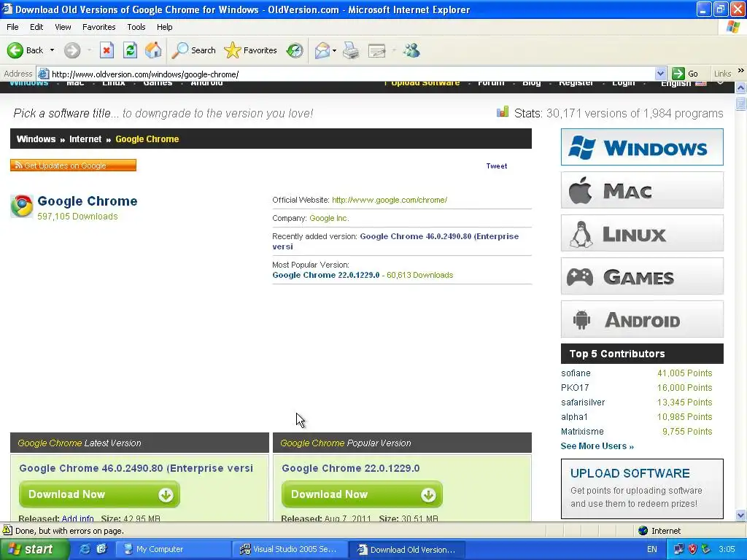Click See More Users link

tap(597, 446)
